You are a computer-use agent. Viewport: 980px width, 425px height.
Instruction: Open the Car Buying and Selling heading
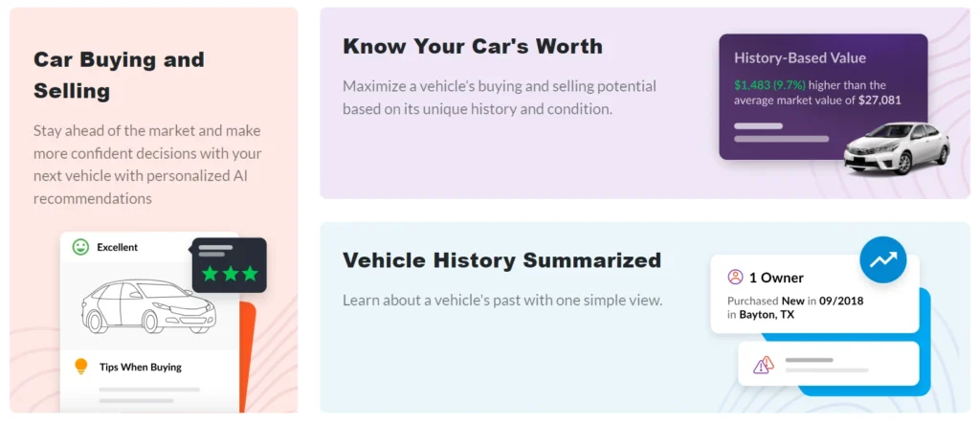pos(119,75)
